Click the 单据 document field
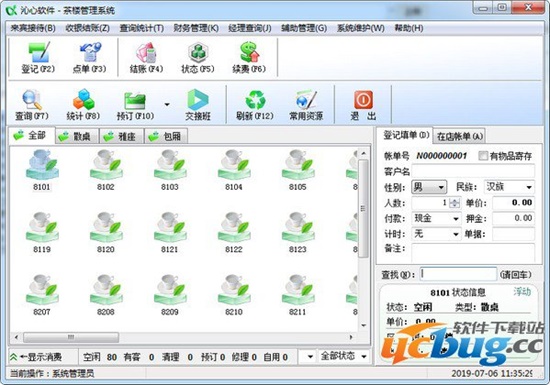 (x=514, y=234)
